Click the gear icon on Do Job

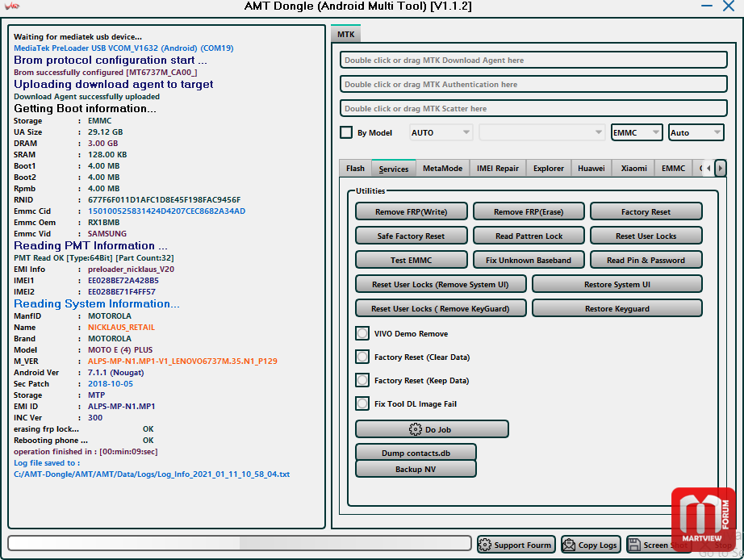[x=416, y=429]
